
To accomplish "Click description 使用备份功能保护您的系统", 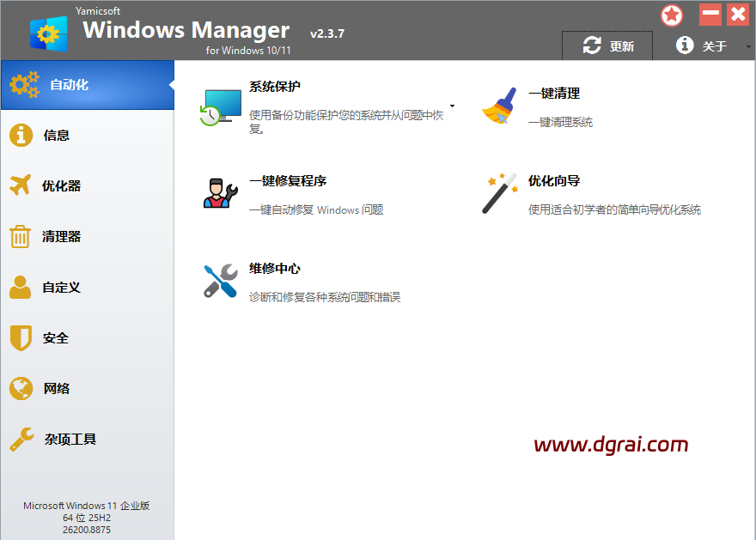I will click(346, 122).
